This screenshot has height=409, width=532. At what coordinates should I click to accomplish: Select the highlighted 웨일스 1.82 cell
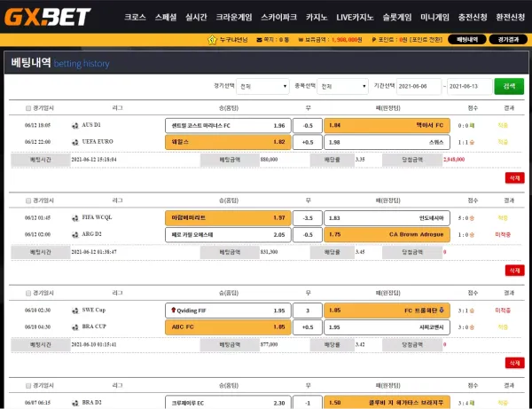point(228,142)
